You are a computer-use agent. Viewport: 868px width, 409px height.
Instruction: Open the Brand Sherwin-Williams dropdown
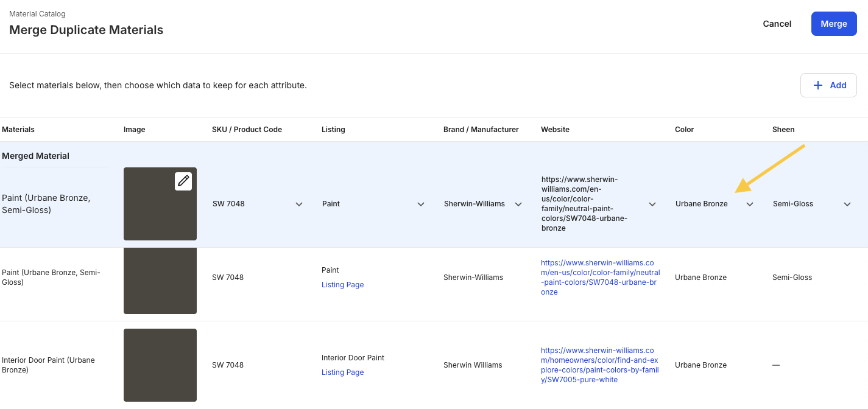[483, 204]
